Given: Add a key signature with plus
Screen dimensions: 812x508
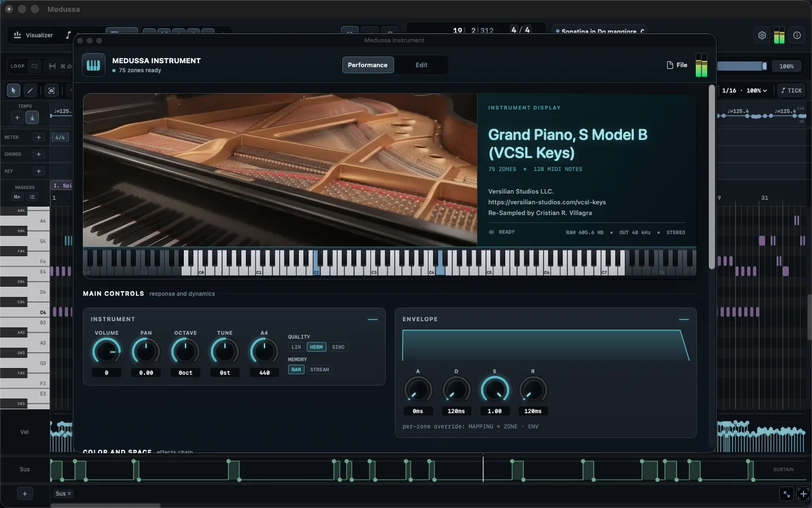Looking at the screenshot, I should tap(38, 171).
